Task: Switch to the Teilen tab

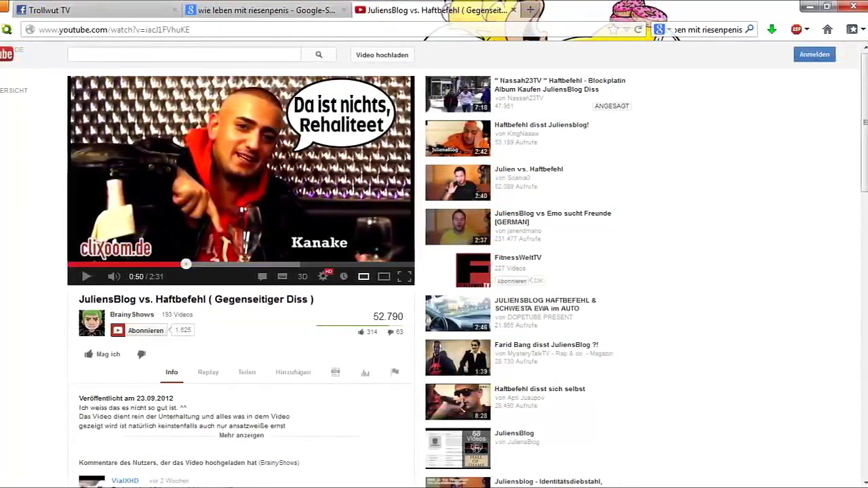Action: [x=247, y=372]
